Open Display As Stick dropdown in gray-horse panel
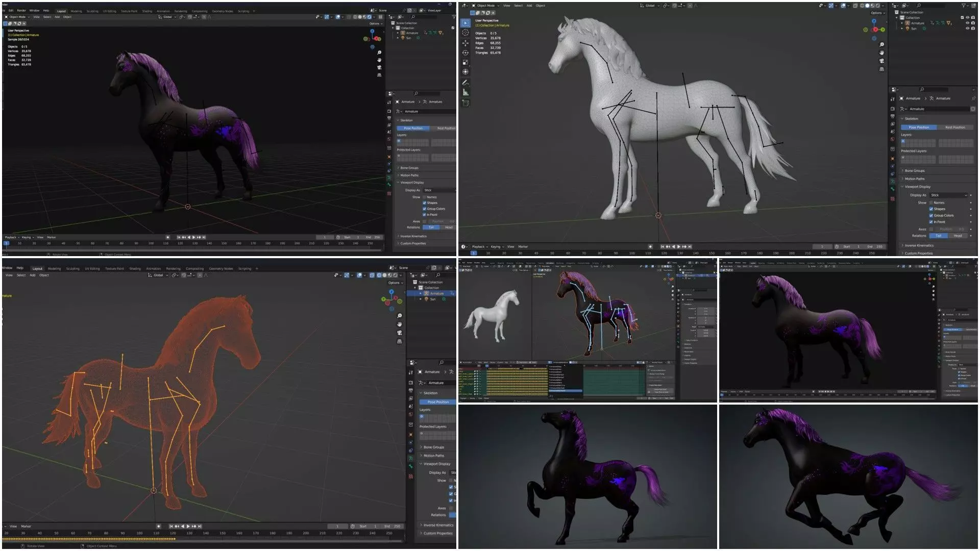The image size is (980, 551). (948, 195)
